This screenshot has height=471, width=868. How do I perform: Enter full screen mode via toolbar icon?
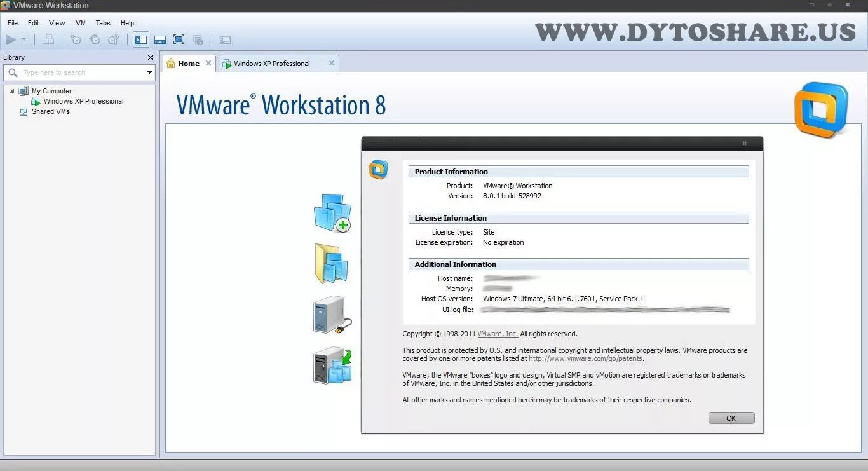tap(179, 39)
